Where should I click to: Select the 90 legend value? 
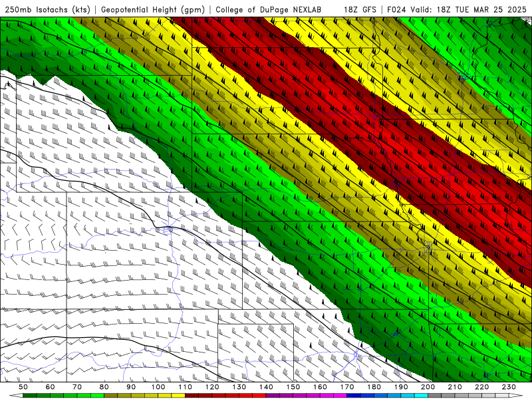point(131,387)
